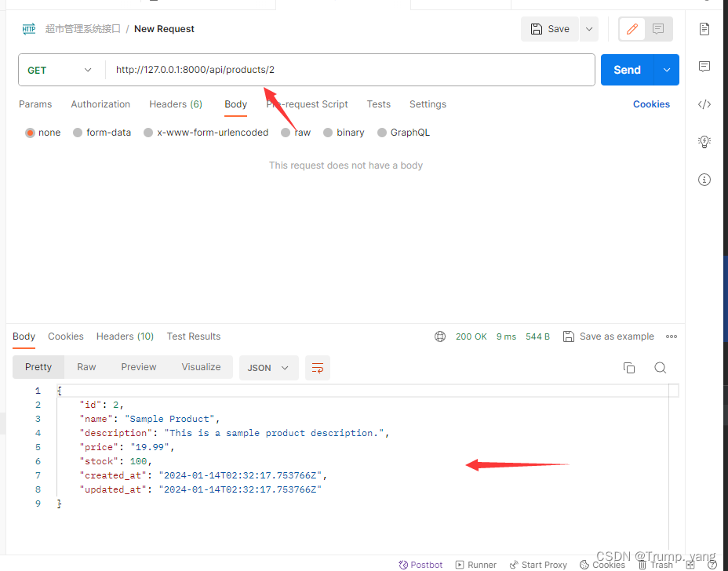Open the related requests lightbulb icon
The height and width of the screenshot is (571, 728).
704,142
